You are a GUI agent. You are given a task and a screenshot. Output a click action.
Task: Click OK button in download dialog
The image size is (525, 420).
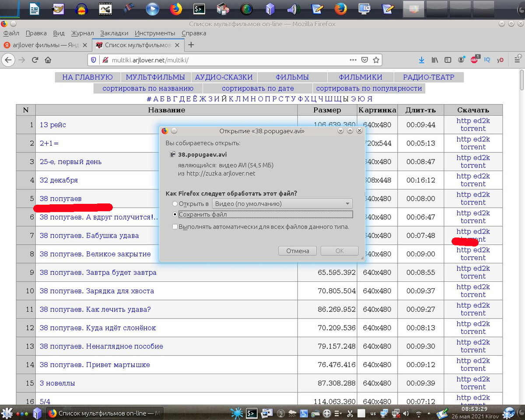tap(339, 251)
